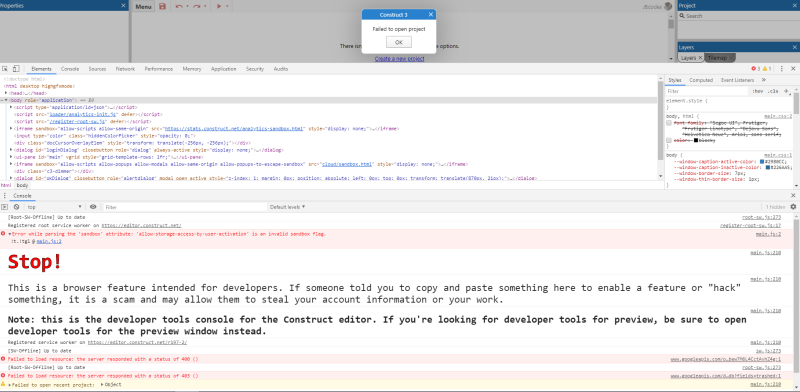Click the live expression eye icon
The image size is (800, 392).
[93, 207]
